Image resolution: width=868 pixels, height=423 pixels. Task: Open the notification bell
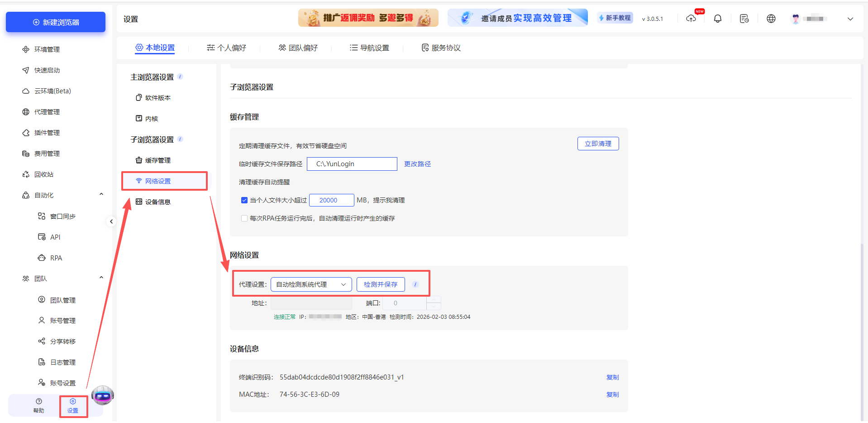[x=718, y=19]
